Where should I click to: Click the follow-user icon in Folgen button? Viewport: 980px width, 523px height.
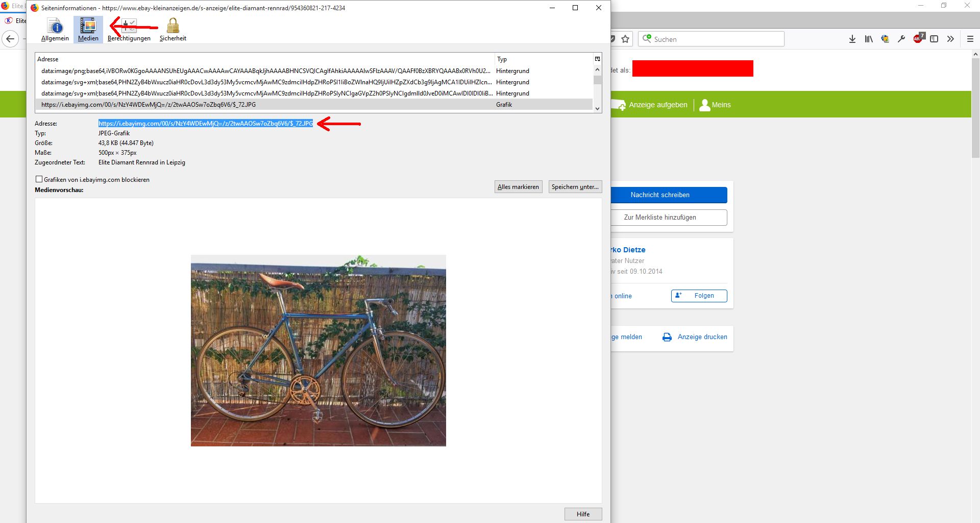[x=678, y=295]
